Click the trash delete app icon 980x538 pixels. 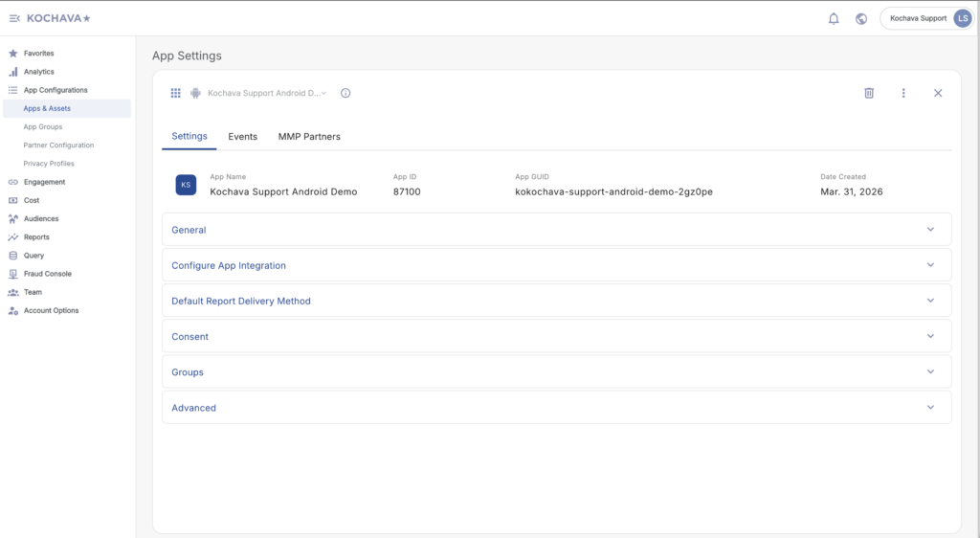pyautogui.click(x=869, y=93)
